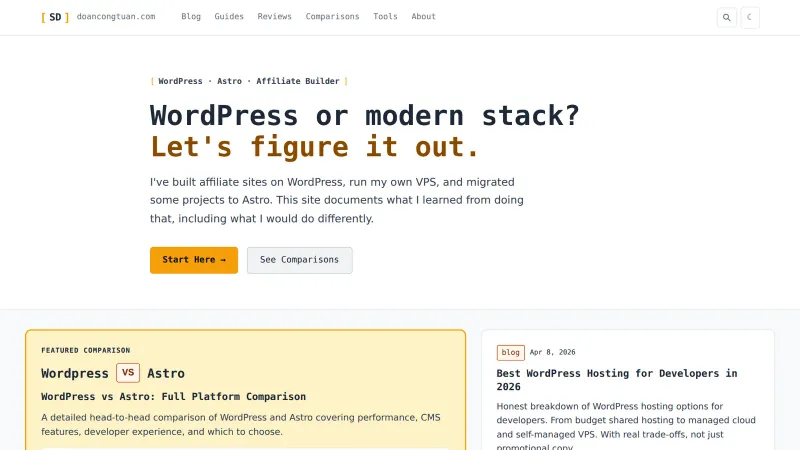Click the Apr 8, 2026 post date
The width and height of the screenshot is (800, 450).
553,352
